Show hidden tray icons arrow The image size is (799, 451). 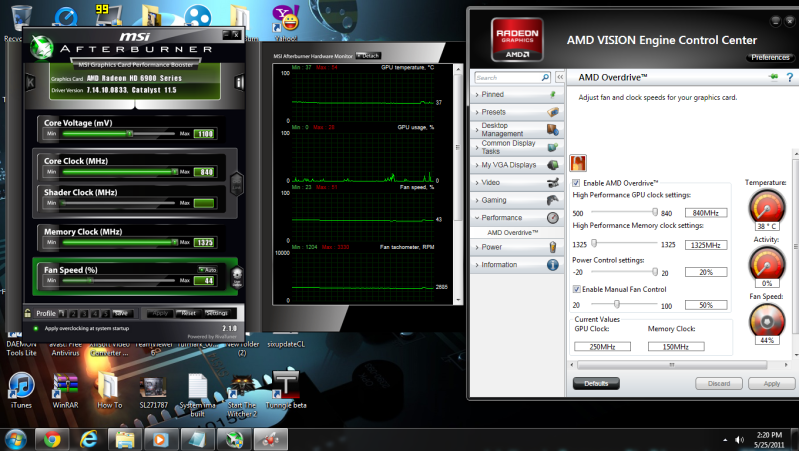(x=725, y=440)
